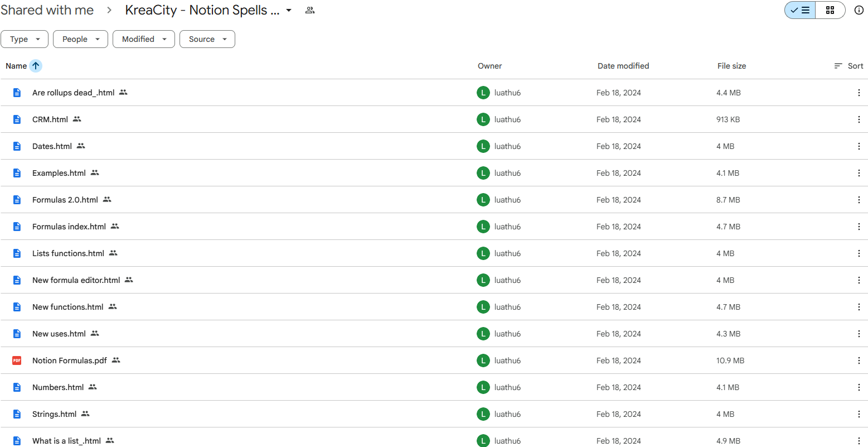Image resolution: width=868 pixels, height=447 pixels.
Task: Open More actions menu for Notion Formulas.pdf
Action: tap(859, 361)
